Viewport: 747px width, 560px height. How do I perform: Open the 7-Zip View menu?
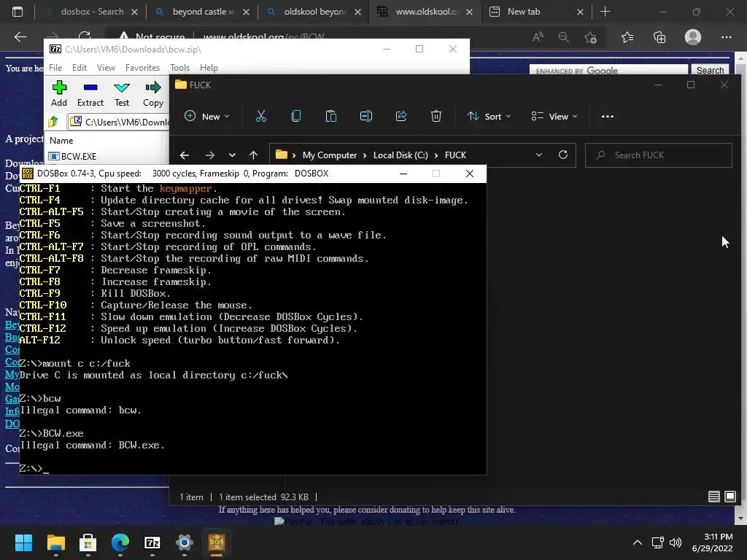[106, 68]
